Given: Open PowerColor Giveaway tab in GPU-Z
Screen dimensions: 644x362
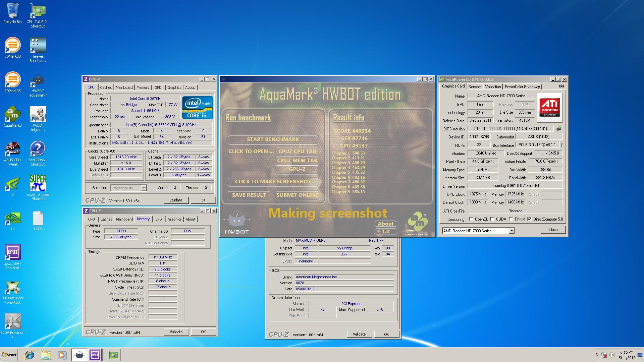Looking at the screenshot, I should pos(522,87).
